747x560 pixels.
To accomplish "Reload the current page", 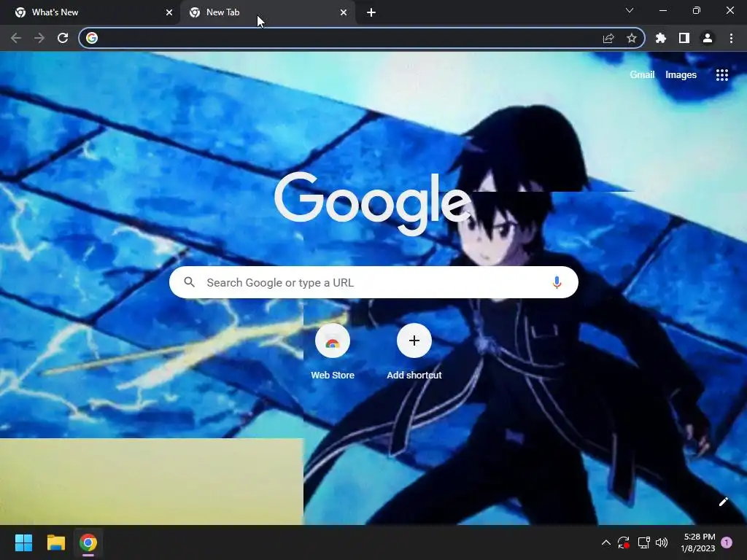I will tap(63, 38).
